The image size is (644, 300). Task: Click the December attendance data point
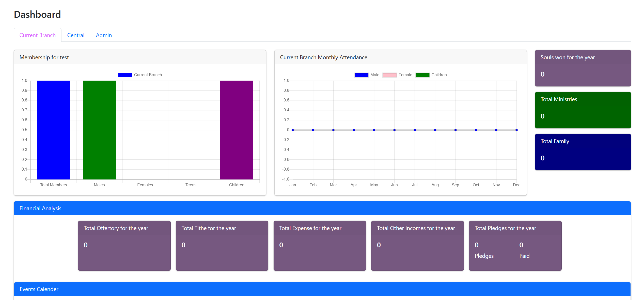pos(516,130)
